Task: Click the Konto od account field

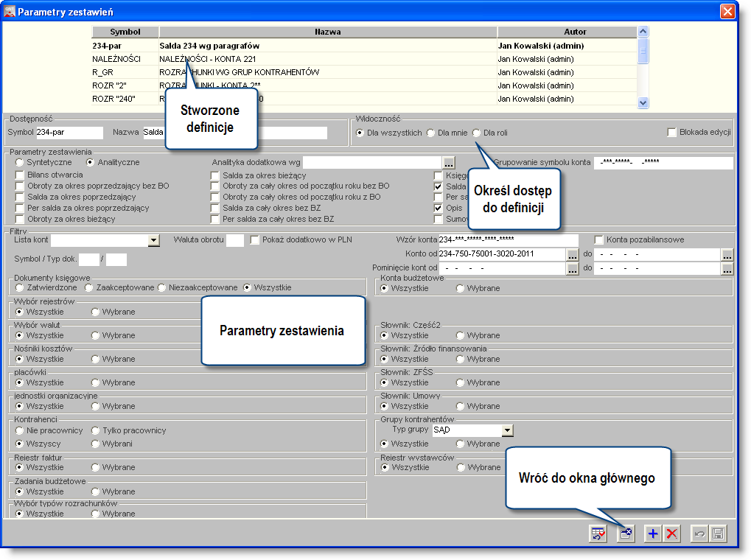Action: [502, 254]
